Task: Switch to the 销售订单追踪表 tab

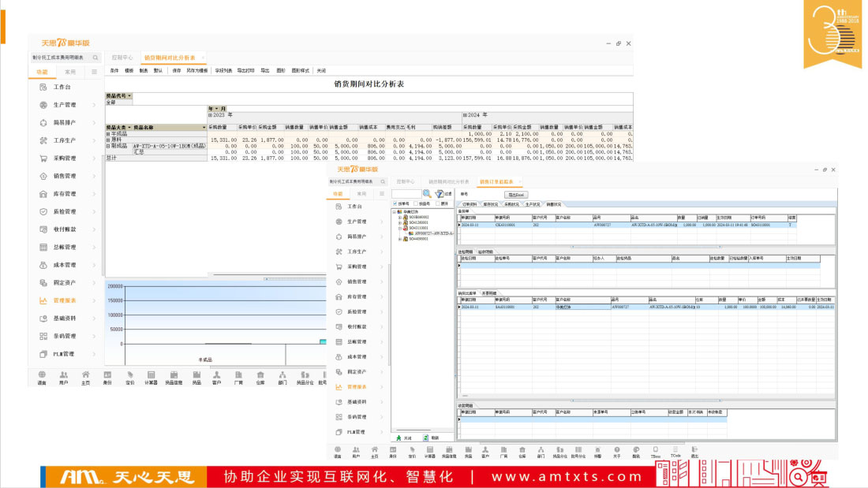Action: click(496, 181)
